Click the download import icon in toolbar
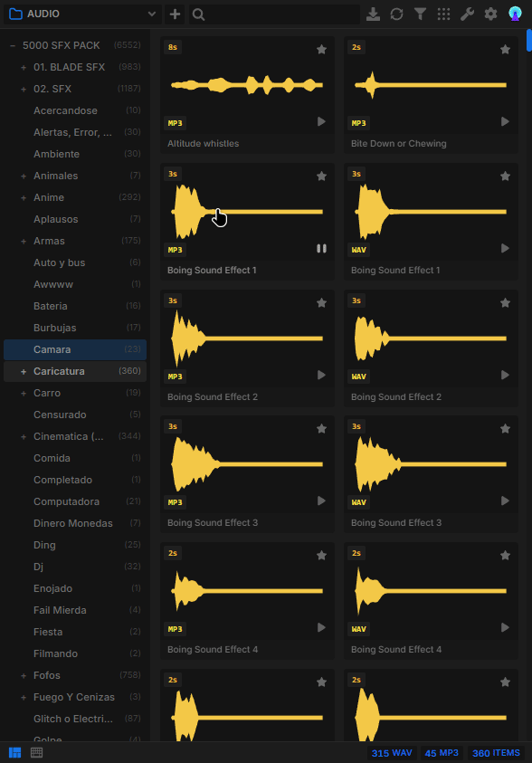This screenshot has width=532, height=763. (x=373, y=14)
